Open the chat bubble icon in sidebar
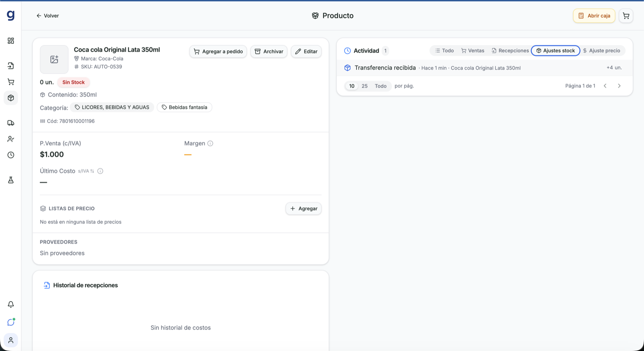 point(11,322)
